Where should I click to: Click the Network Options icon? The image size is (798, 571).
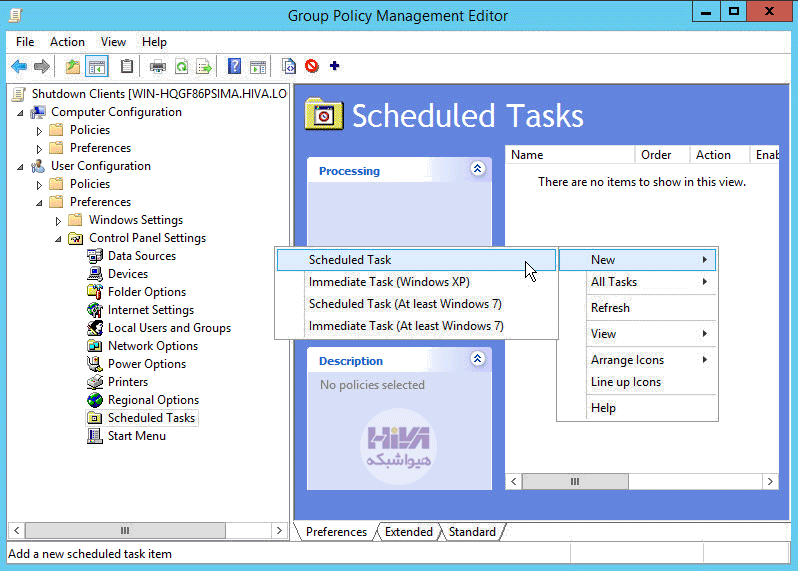(95, 346)
